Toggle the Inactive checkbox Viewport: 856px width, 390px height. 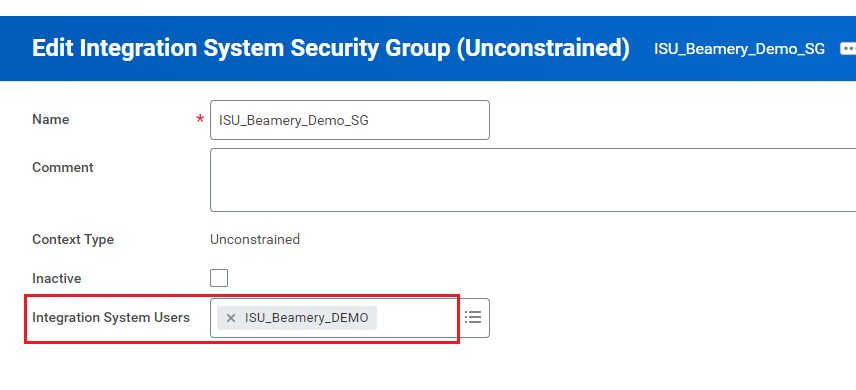point(219,278)
